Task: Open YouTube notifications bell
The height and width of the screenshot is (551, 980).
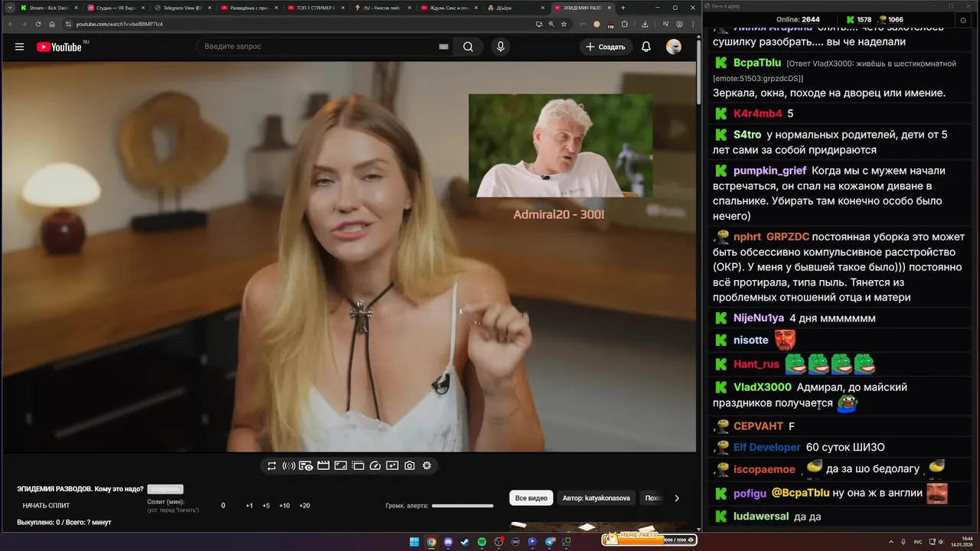Action: click(x=646, y=47)
